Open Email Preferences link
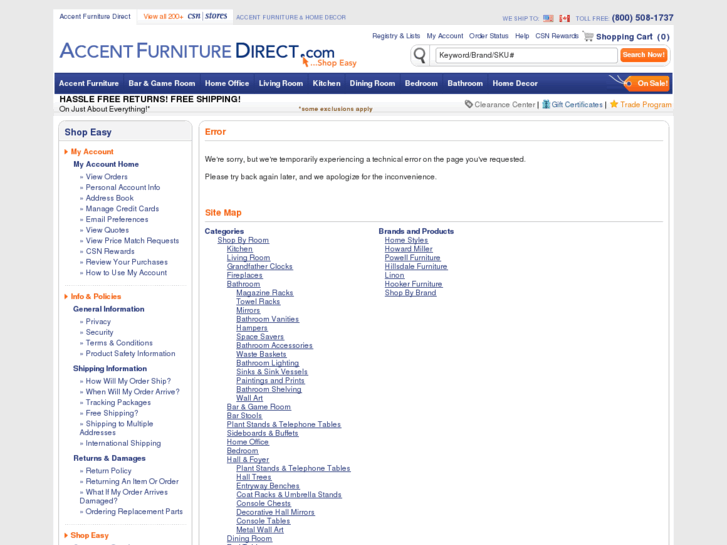727x545 pixels. (117, 219)
